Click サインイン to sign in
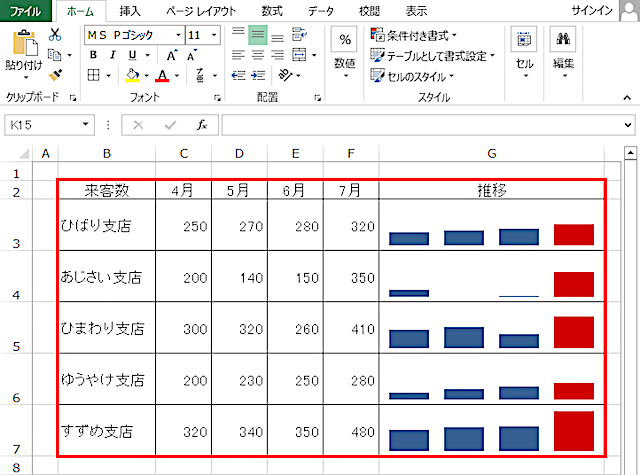Screen dimensions: 640x475 point(607,11)
